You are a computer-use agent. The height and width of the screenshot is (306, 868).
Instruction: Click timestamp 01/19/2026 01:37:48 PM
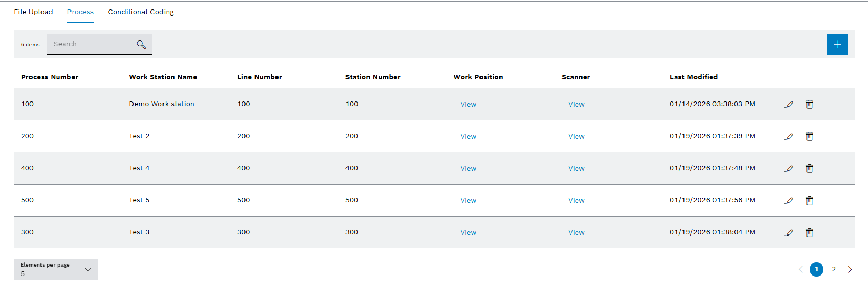[x=712, y=168]
